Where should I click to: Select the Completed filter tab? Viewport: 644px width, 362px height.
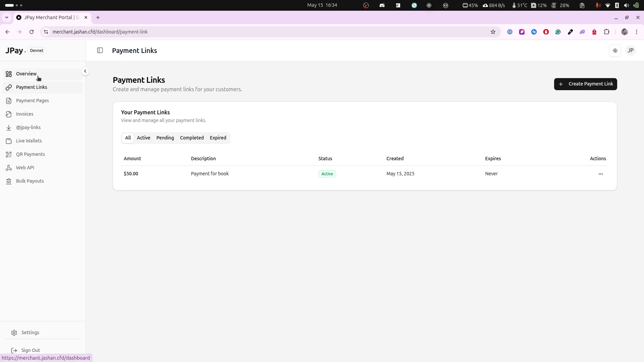coord(192,138)
